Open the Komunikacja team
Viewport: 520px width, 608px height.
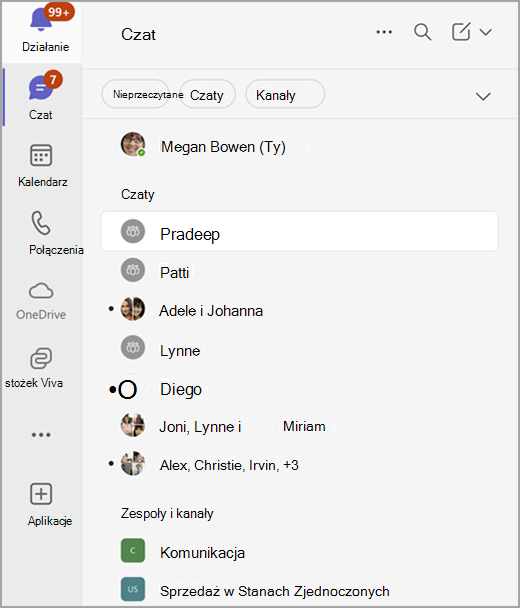click(299, 552)
